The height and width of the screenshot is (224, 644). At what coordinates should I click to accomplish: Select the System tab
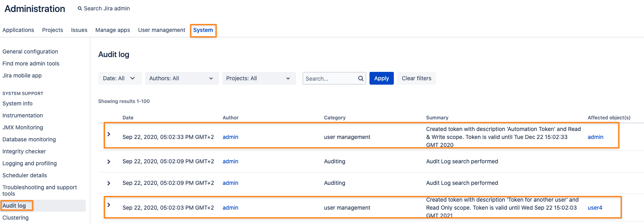pos(203,30)
